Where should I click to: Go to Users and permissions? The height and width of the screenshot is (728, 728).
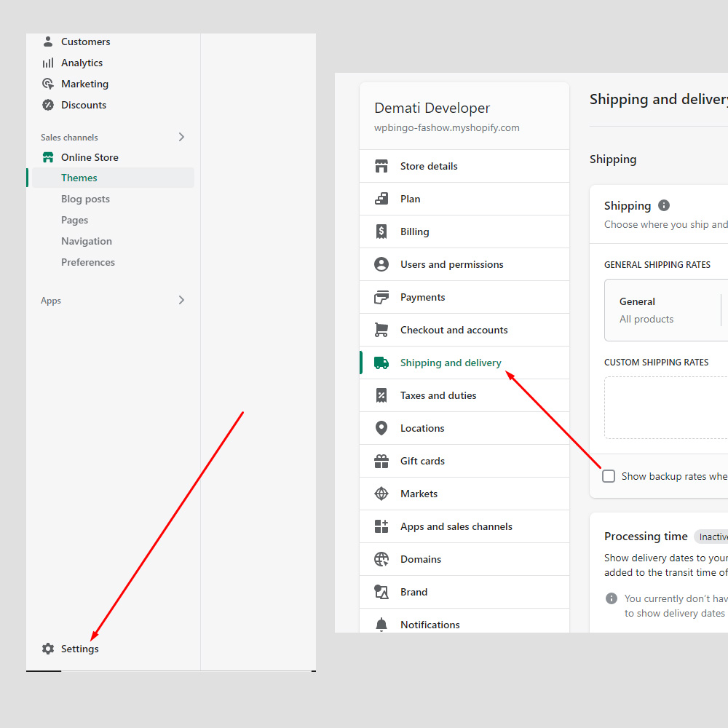click(x=451, y=264)
